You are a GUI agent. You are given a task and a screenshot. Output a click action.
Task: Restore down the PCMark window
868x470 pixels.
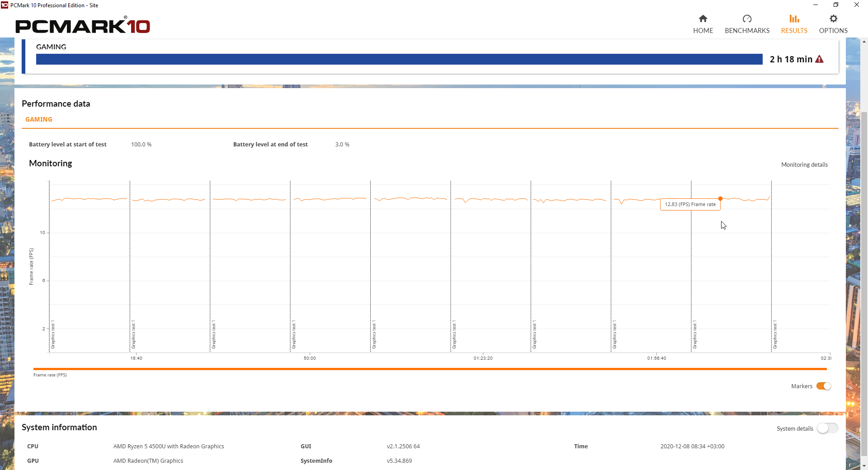(x=836, y=5)
